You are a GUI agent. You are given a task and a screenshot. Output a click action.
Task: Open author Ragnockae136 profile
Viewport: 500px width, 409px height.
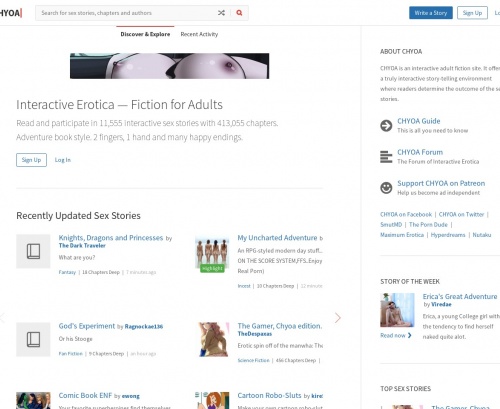(x=144, y=327)
